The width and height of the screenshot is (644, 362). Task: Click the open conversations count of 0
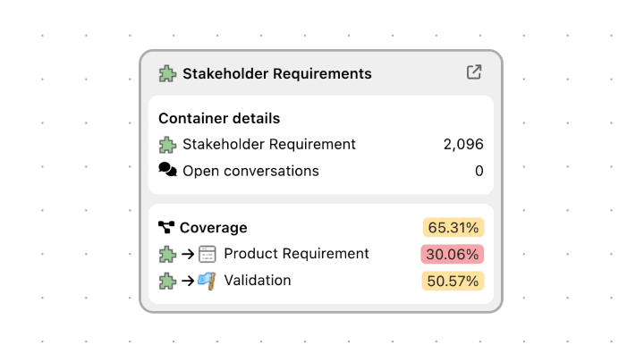[479, 171]
